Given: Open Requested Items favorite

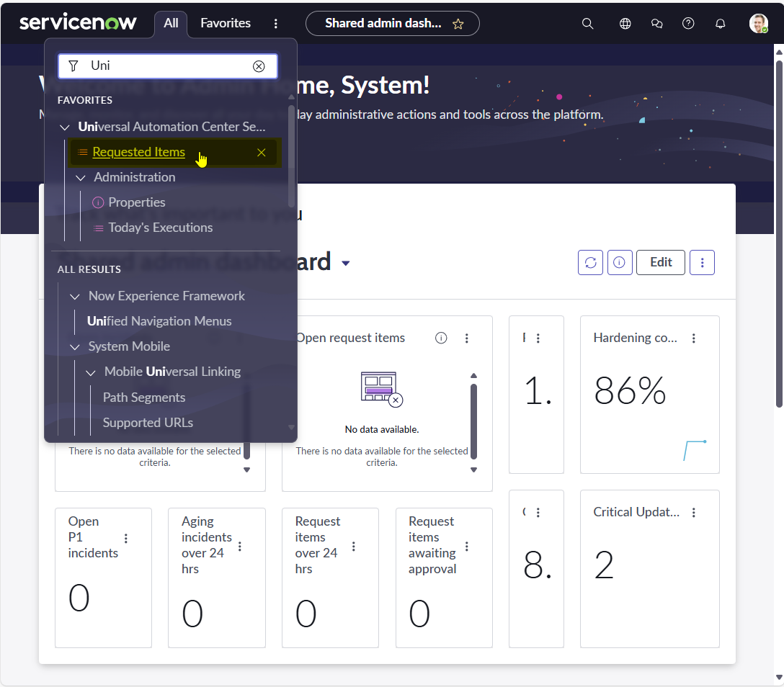Looking at the screenshot, I should click(139, 152).
